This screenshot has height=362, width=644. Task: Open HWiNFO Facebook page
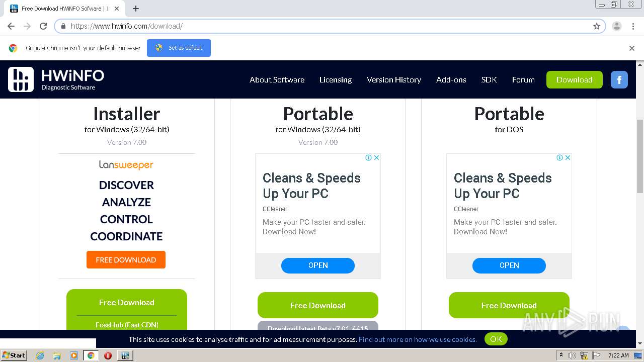click(619, 79)
